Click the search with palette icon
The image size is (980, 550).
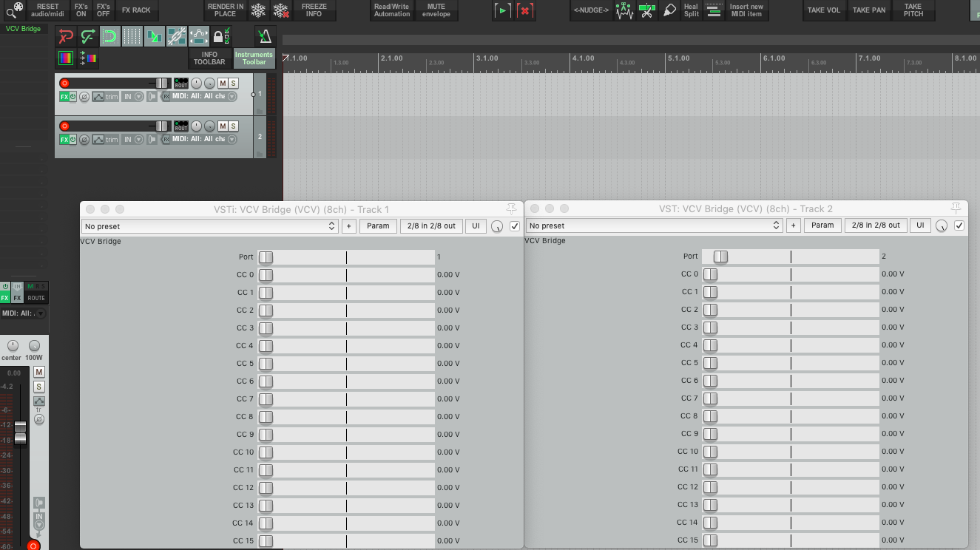coord(13,10)
